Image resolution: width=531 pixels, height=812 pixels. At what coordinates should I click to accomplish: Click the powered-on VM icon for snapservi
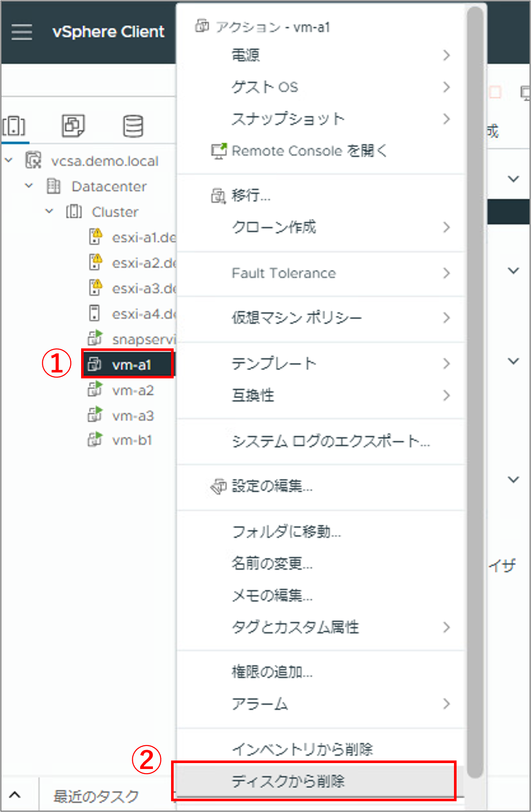(x=95, y=338)
